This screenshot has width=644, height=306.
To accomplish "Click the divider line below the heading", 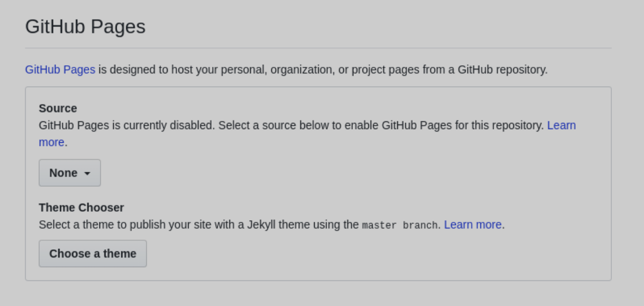I will [318, 48].
